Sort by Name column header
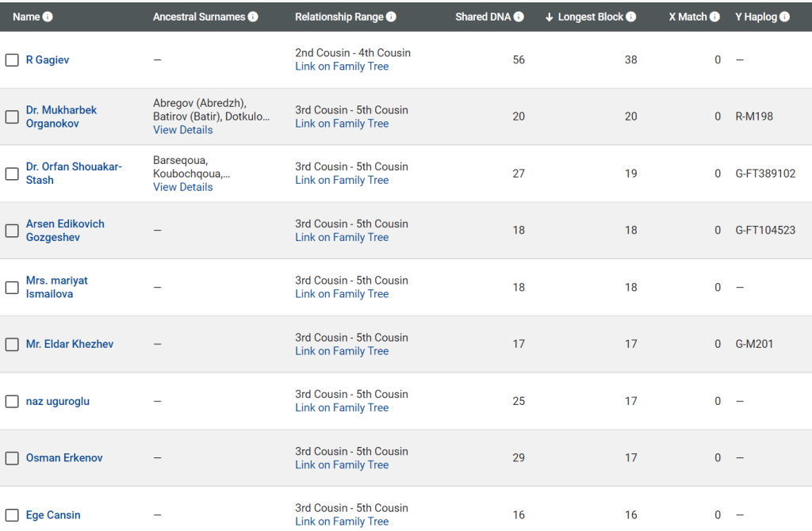Image resolution: width=812 pixels, height=531 pixels. (26, 17)
